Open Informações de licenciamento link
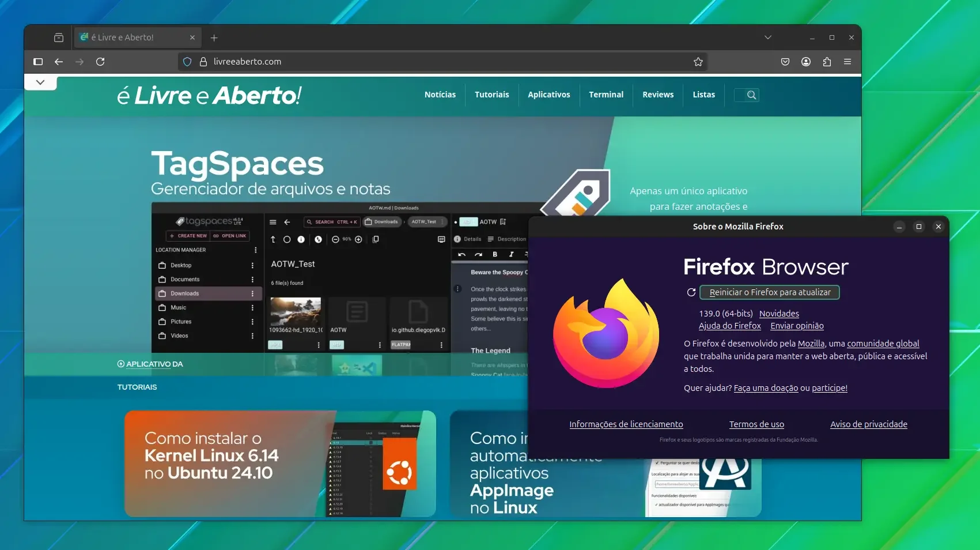Screen dimensions: 980x550 tap(626, 424)
